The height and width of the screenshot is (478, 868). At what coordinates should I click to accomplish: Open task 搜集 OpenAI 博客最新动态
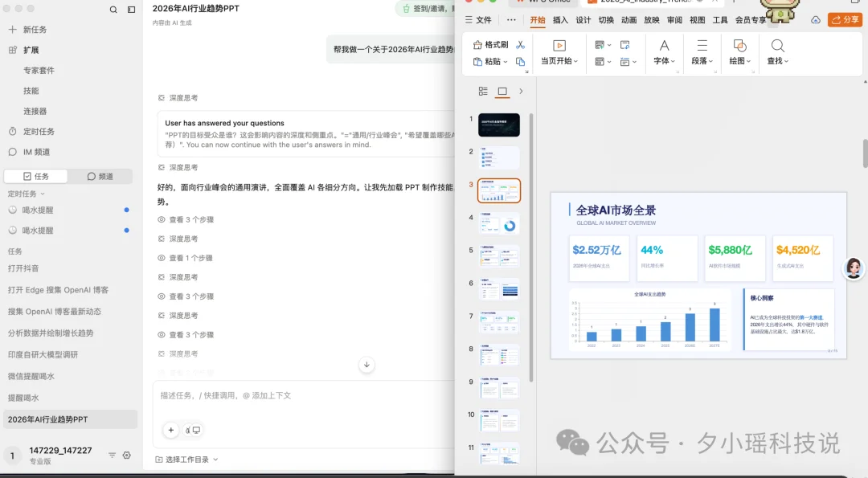tap(55, 312)
